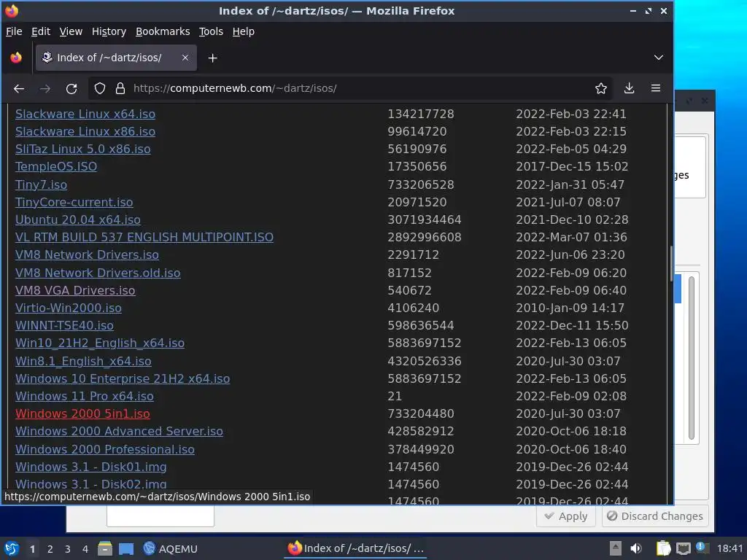Click Apply in the background dialog
747x560 pixels.
pos(566,517)
